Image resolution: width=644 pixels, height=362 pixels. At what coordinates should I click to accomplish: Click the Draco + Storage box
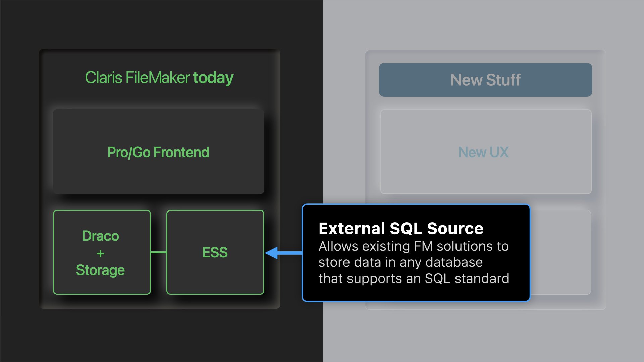[102, 252]
